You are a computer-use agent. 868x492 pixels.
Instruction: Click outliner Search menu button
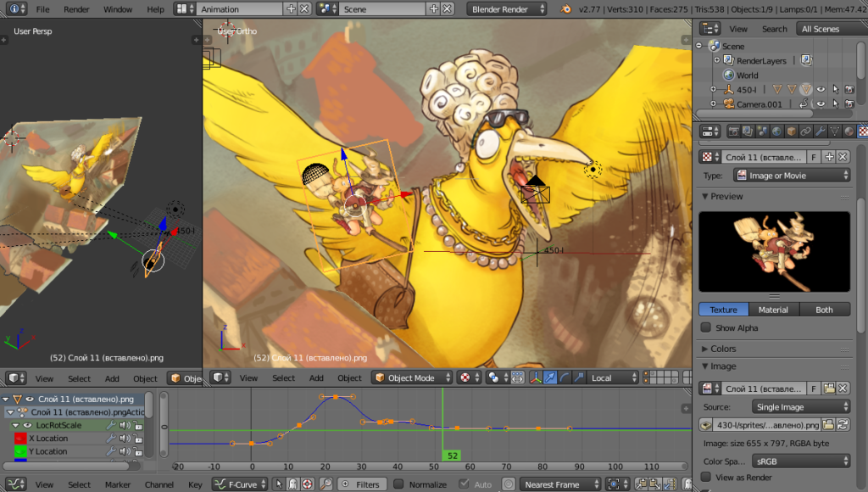775,29
